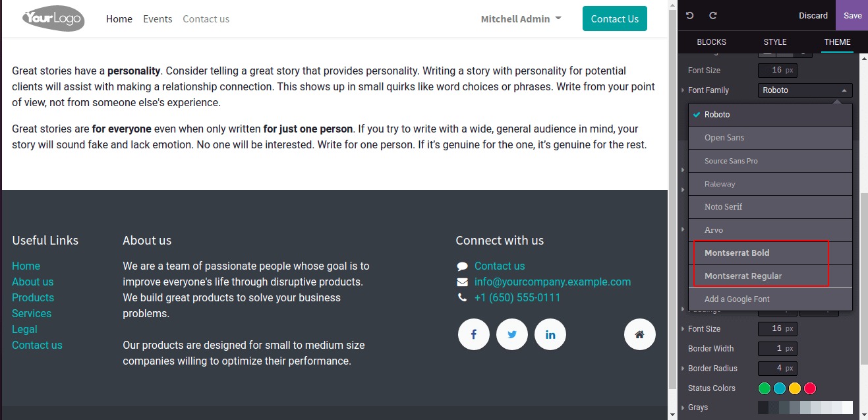Viewport: 868px width, 420px height.
Task: Switch to the STYLE tab
Action: point(775,42)
